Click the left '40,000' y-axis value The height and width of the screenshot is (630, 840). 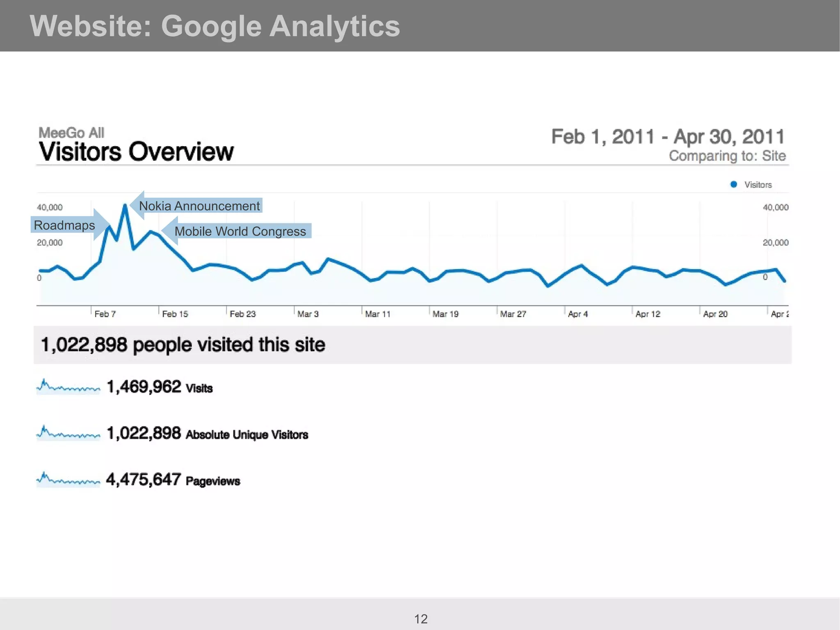click(50, 207)
